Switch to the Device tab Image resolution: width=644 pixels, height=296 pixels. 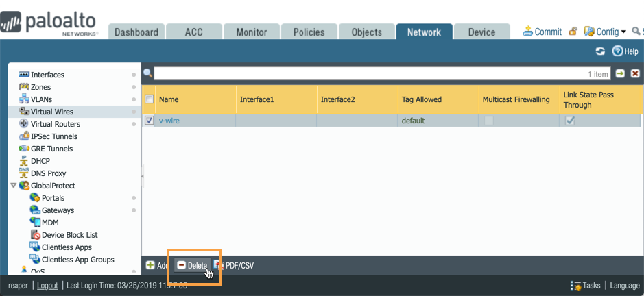click(481, 32)
